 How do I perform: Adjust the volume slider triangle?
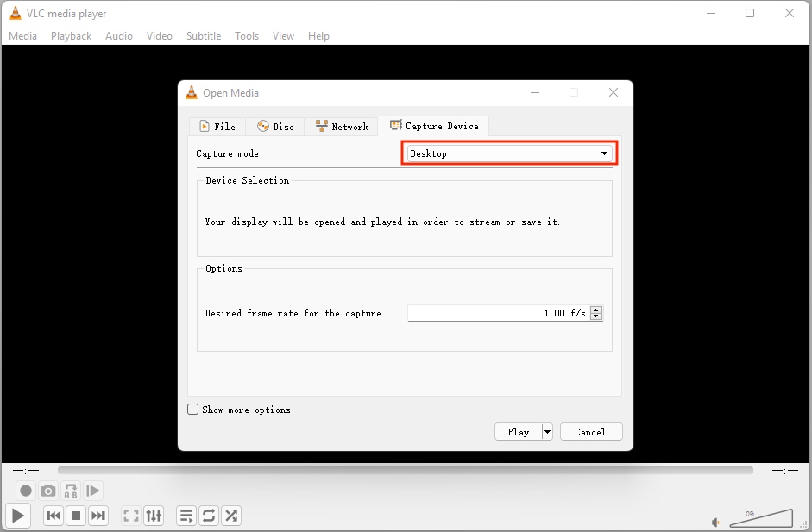click(x=761, y=518)
